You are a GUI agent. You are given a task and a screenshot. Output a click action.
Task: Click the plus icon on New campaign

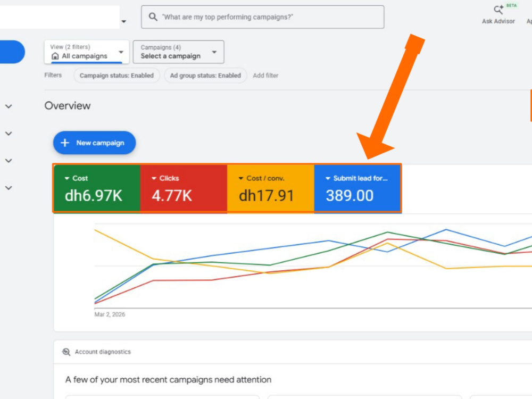point(65,143)
